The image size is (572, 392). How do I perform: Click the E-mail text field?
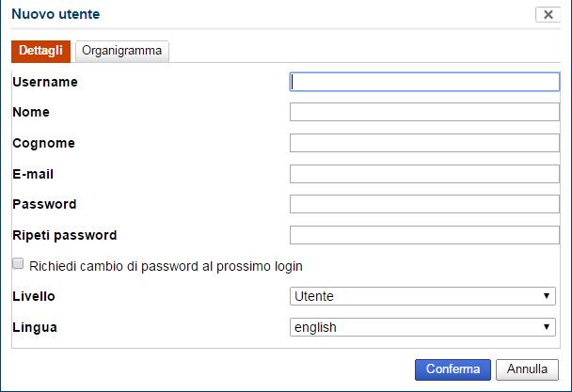(x=424, y=174)
